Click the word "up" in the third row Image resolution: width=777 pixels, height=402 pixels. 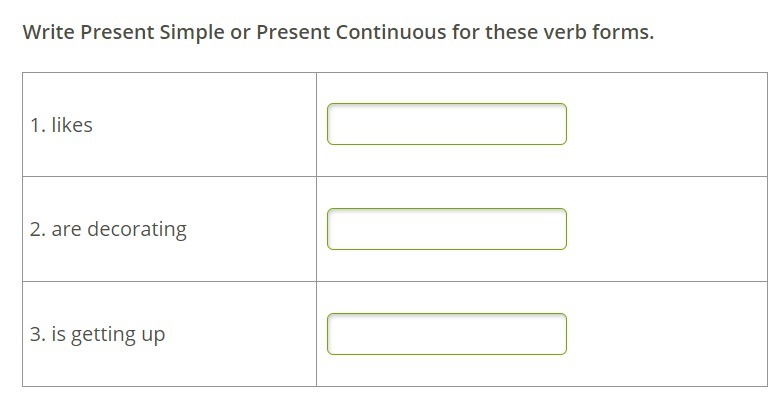pos(153,335)
